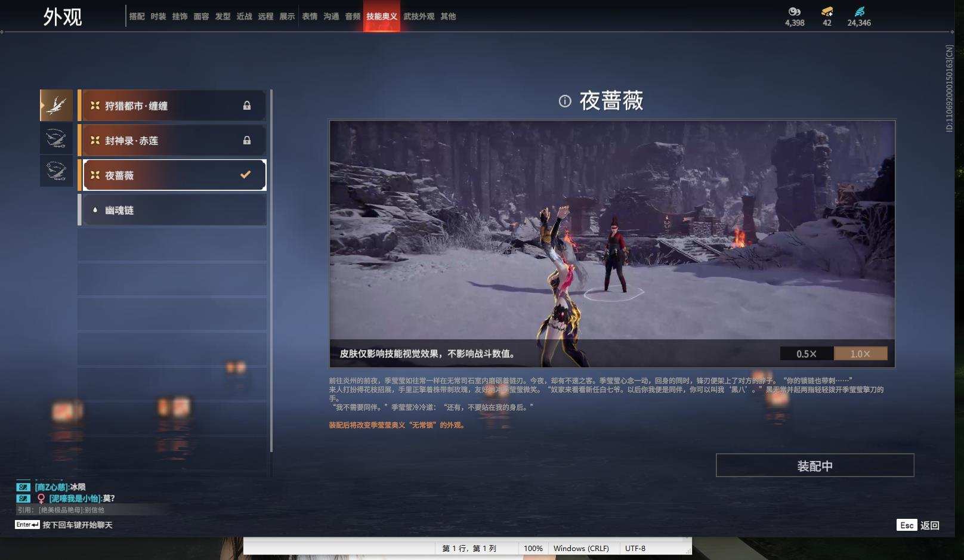Click the player name 泥嚎我是小怡 in chat

pos(75,498)
